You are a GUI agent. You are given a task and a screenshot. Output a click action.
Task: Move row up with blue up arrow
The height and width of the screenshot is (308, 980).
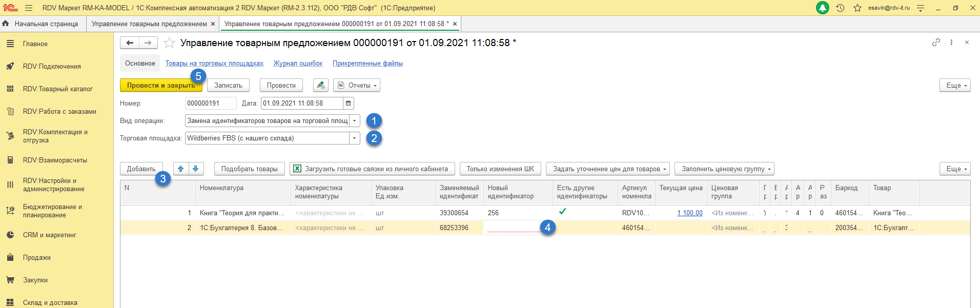point(180,169)
